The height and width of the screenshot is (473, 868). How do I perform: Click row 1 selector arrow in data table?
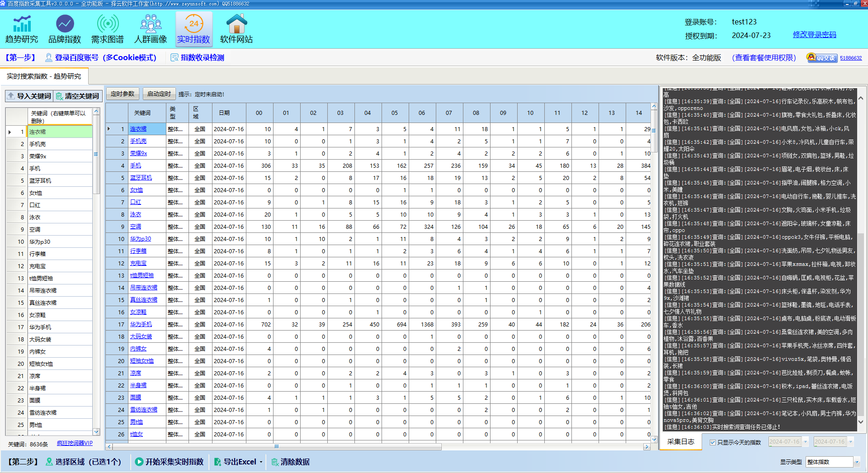coord(108,129)
